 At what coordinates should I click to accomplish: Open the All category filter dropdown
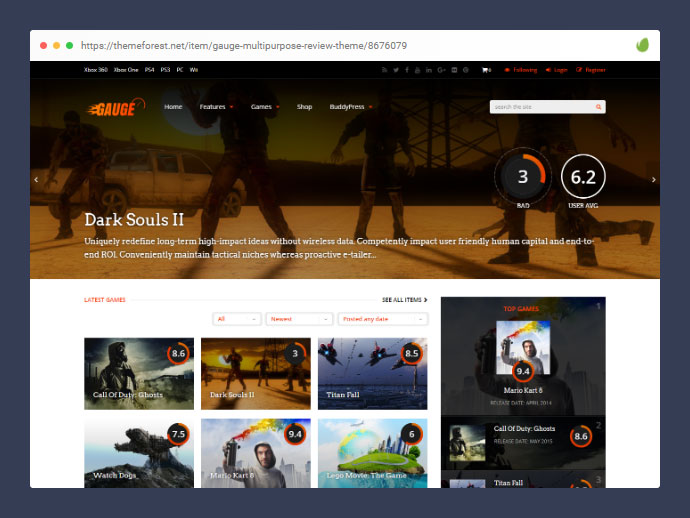click(237, 319)
